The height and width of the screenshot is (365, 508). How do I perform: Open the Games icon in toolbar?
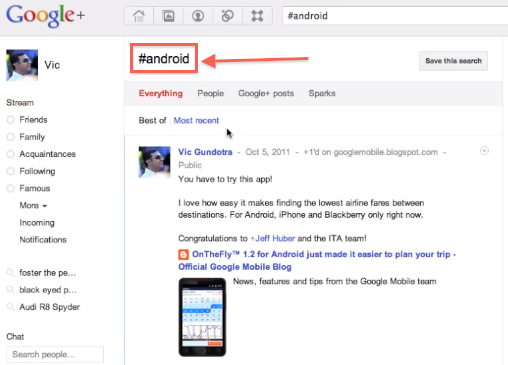tap(257, 16)
